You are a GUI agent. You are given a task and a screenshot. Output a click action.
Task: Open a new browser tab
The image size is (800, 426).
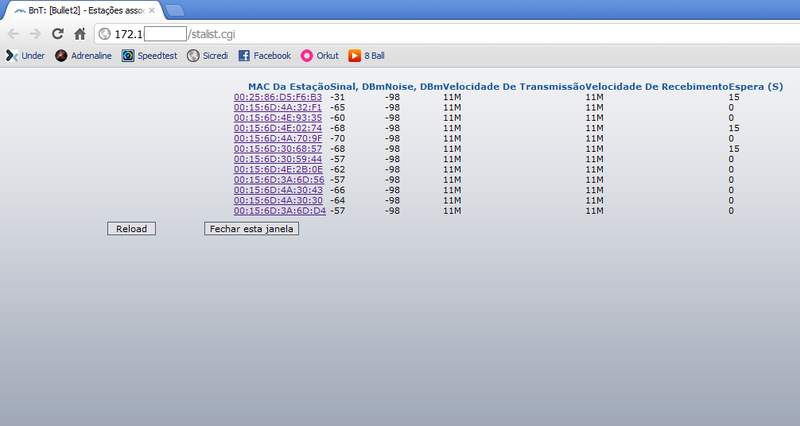[174, 10]
